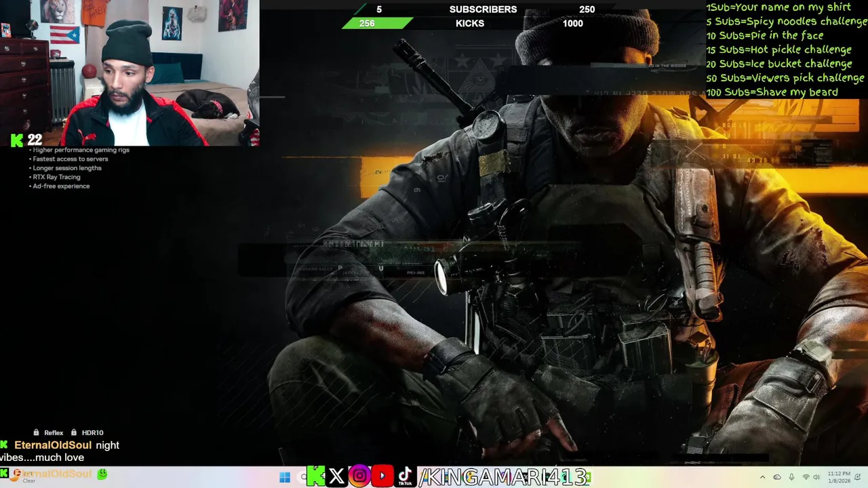Click the KICKS goal label
868x488 pixels.
coord(470,23)
